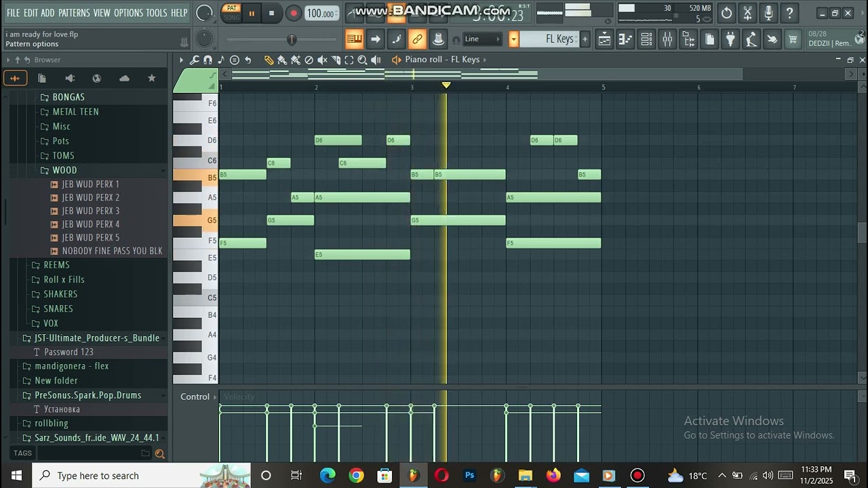
Task: Toggle the link chain multilink button
Action: [x=417, y=39]
